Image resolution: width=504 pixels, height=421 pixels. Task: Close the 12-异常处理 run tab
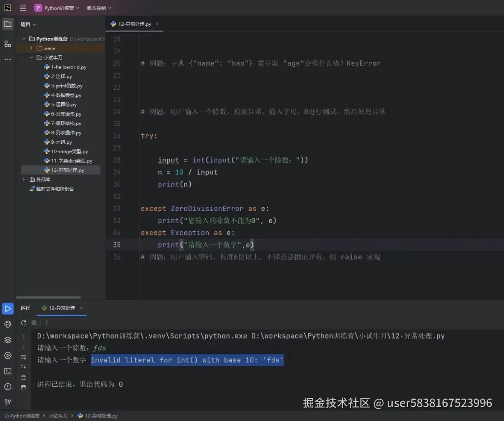(x=81, y=308)
